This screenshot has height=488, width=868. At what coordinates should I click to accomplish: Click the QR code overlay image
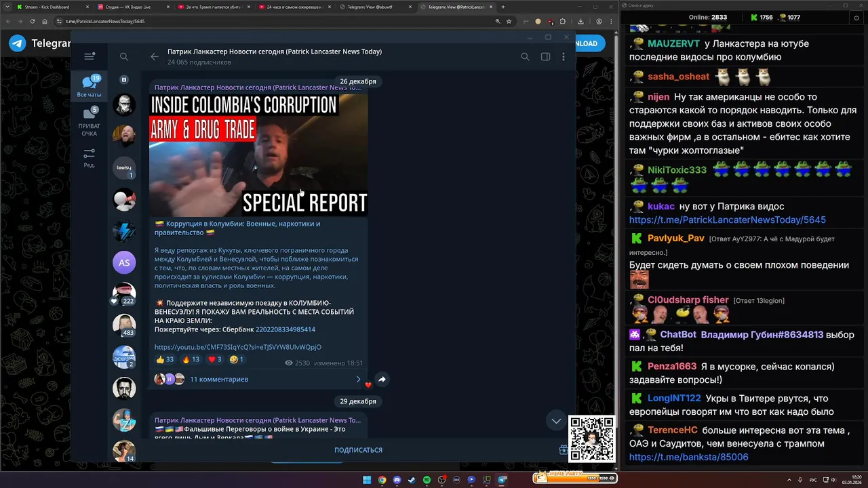(x=591, y=439)
